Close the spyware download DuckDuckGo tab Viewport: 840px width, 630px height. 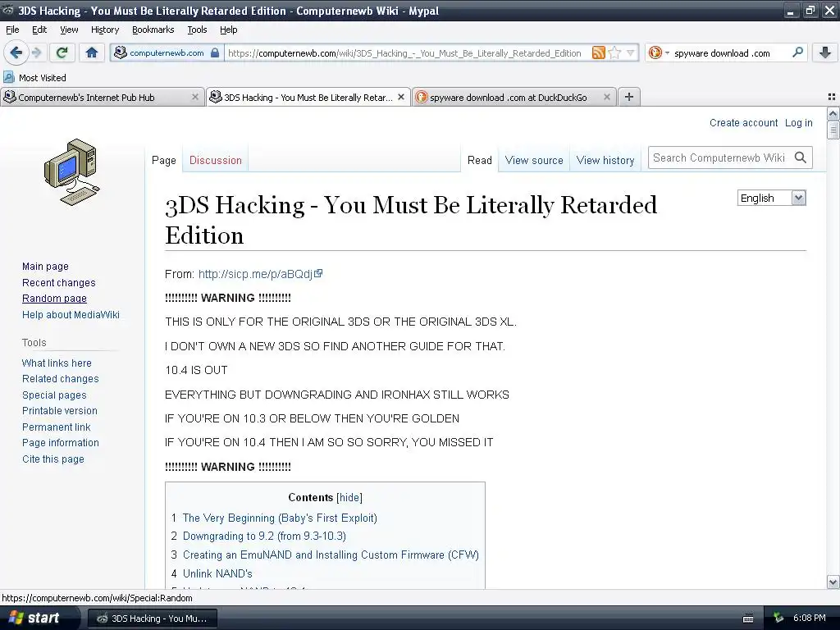[x=606, y=97]
